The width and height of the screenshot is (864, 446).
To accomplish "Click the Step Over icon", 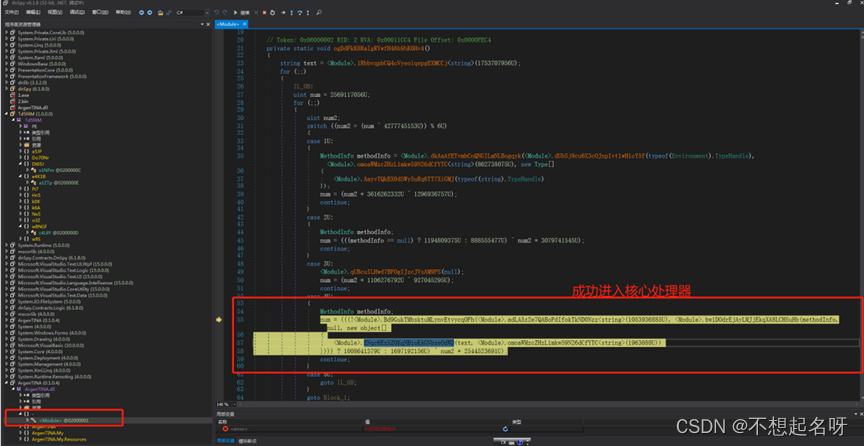I will 299,12.
